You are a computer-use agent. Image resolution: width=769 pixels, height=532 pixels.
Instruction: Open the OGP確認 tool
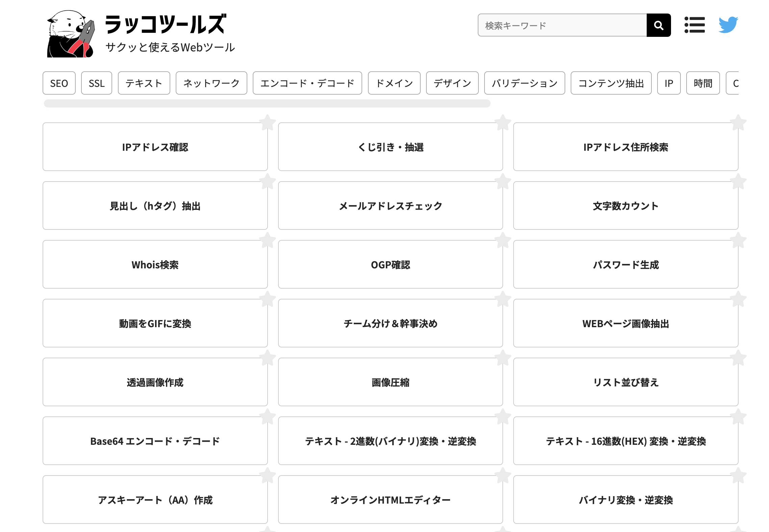pyautogui.click(x=391, y=265)
